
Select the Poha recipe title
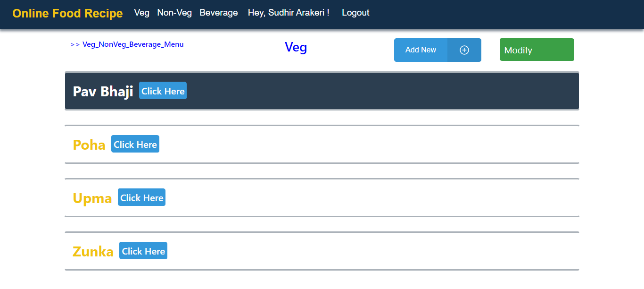click(x=89, y=144)
